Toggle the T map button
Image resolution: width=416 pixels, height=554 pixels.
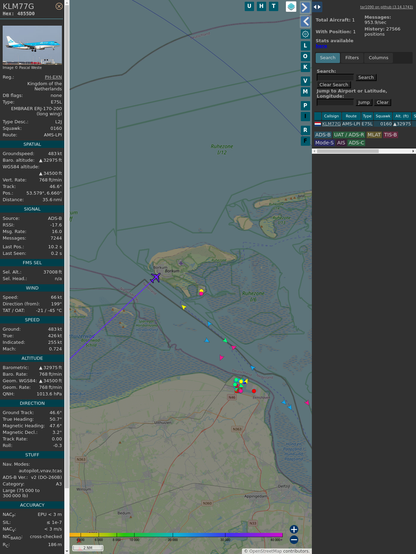coord(273,6)
